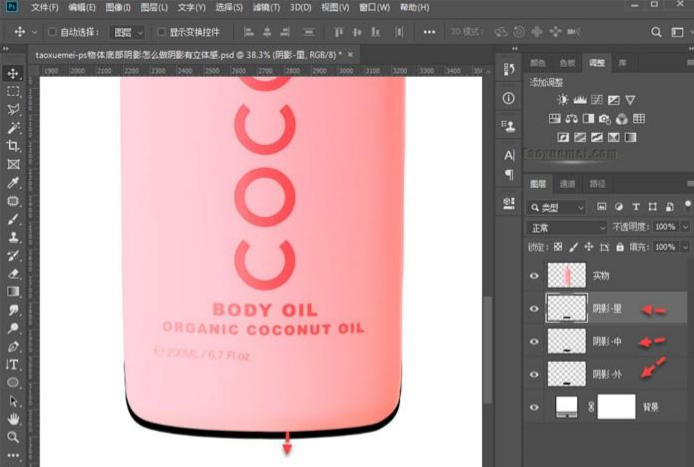Open the 文件(F) menu
694x467 pixels.
click(x=45, y=8)
